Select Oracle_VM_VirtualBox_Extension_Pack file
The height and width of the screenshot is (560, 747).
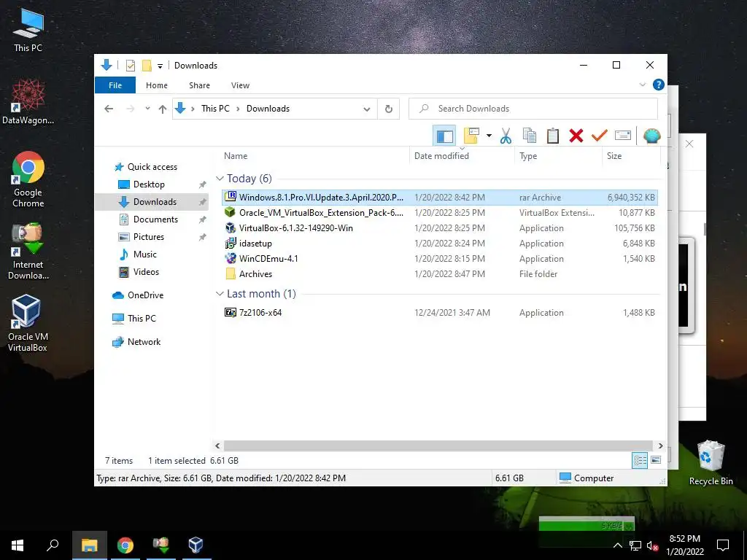[440, 213]
